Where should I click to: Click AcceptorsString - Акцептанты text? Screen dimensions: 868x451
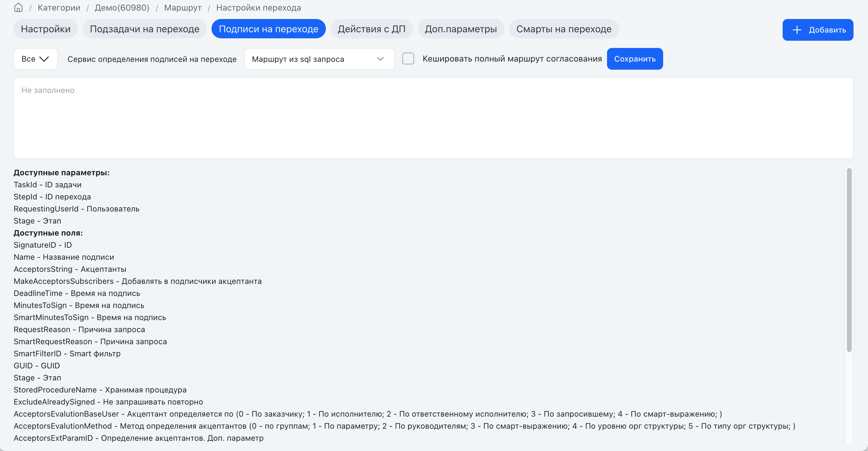click(70, 269)
